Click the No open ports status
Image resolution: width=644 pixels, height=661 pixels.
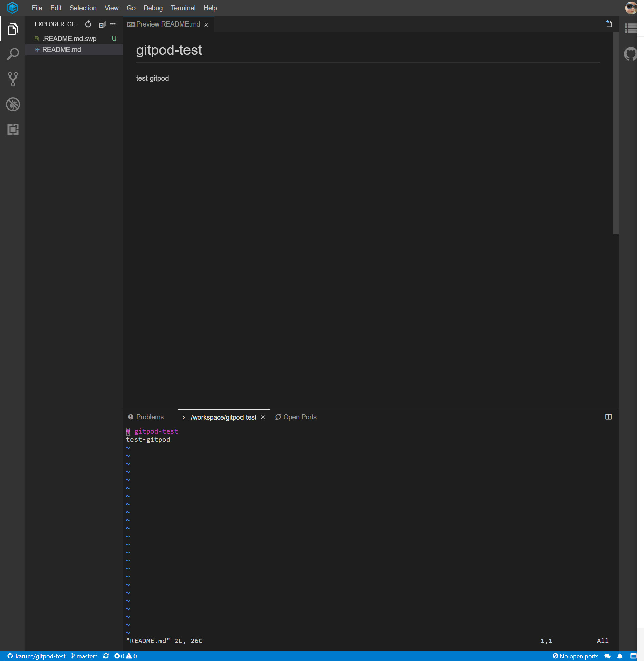[x=575, y=656]
